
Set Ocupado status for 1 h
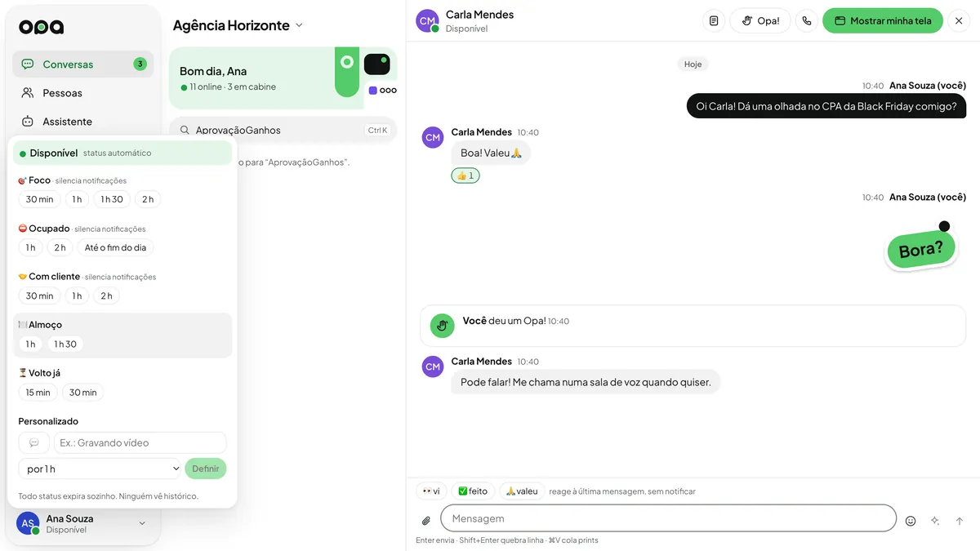pyautogui.click(x=30, y=247)
